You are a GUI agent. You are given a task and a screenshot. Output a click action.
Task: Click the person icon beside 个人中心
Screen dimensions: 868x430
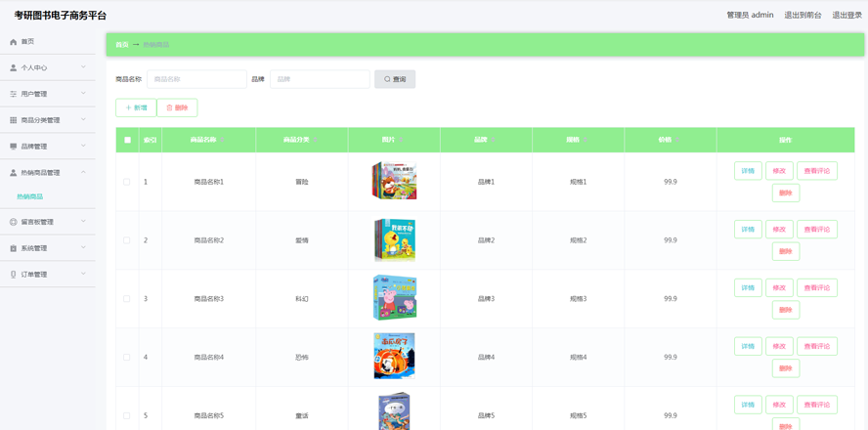(14, 67)
